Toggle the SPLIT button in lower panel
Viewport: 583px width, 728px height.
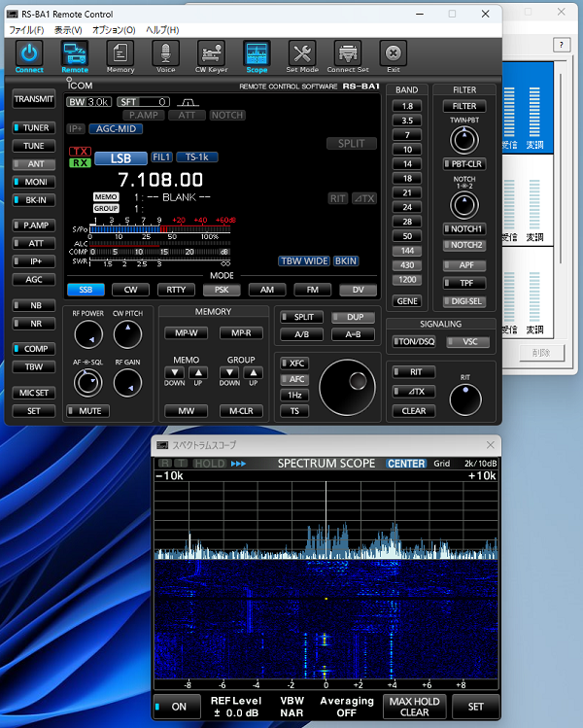(x=302, y=317)
